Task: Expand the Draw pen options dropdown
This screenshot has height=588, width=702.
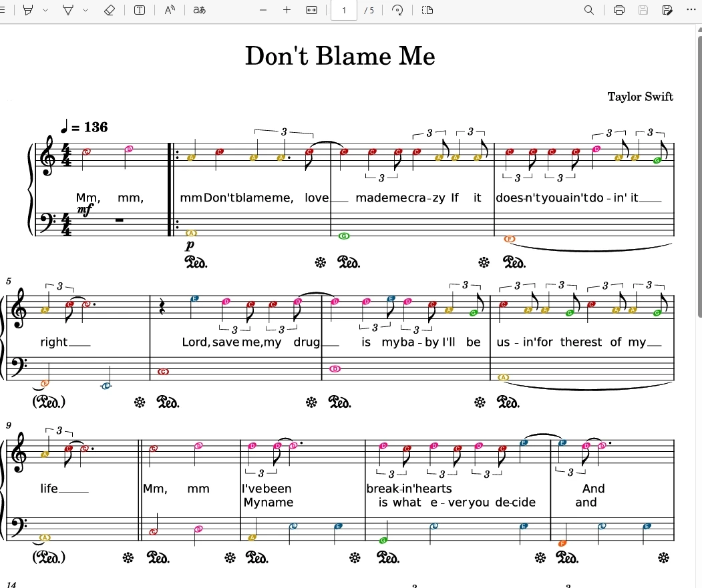Action: point(85,10)
